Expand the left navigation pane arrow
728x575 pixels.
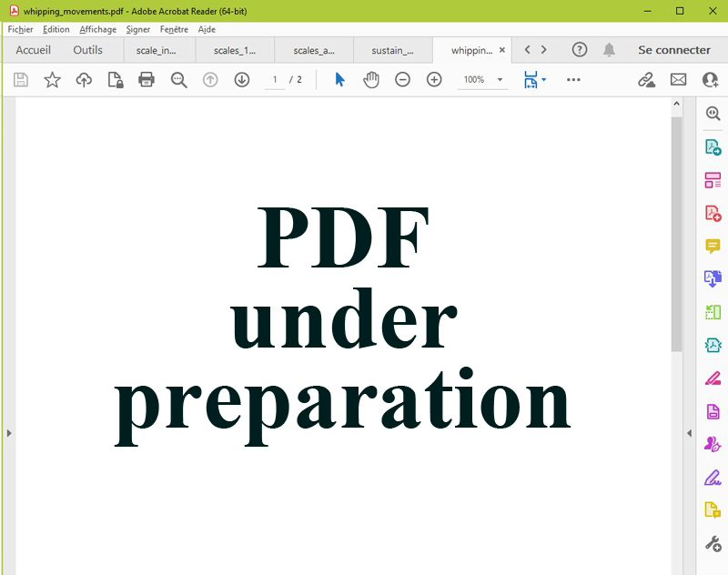(x=9, y=433)
